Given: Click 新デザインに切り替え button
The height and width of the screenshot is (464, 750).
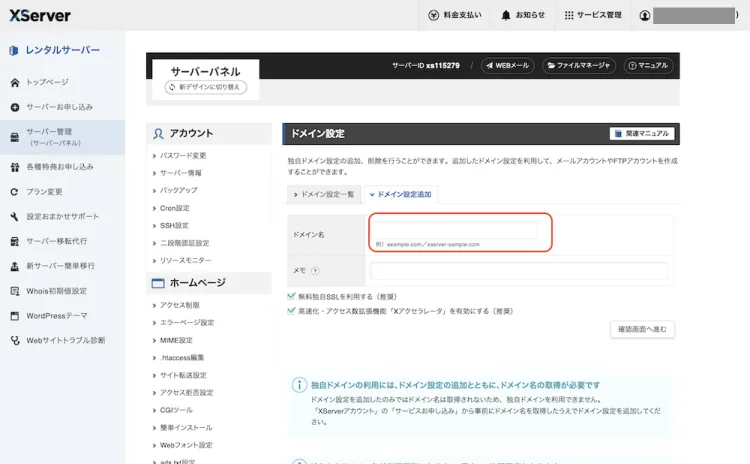Looking at the screenshot, I should point(206,87).
